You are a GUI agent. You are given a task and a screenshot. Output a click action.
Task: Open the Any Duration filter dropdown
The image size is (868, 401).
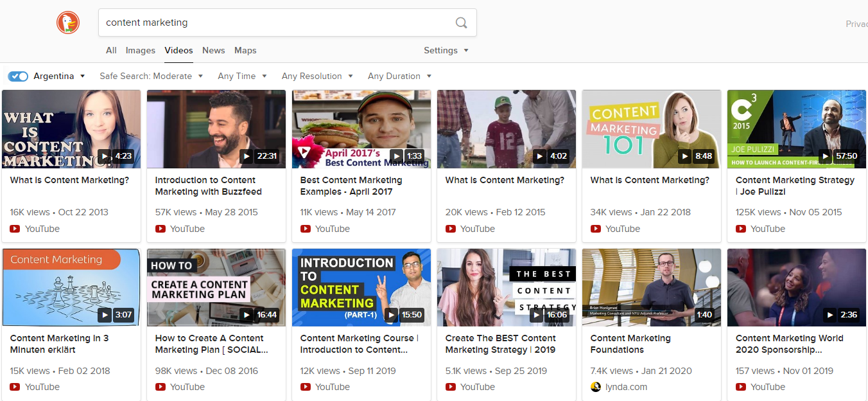pyautogui.click(x=399, y=76)
